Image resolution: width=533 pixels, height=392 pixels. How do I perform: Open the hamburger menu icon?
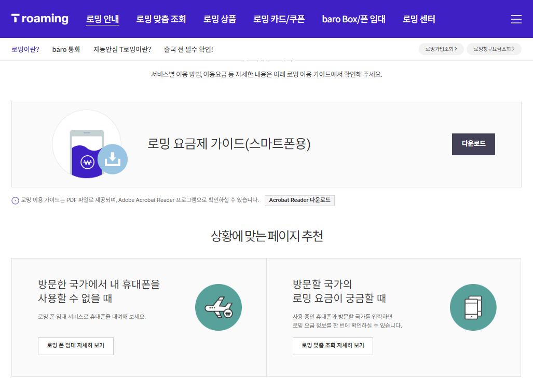516,19
